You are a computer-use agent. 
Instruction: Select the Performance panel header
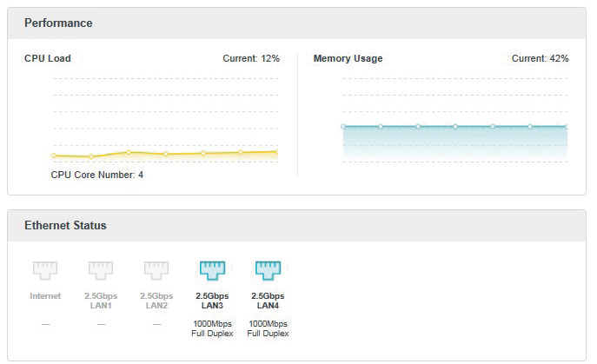(x=296, y=23)
